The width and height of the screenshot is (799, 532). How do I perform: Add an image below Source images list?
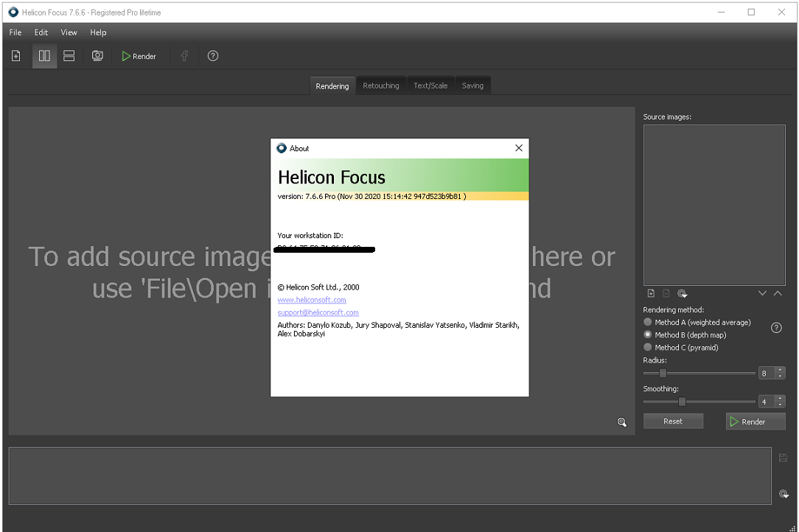pyautogui.click(x=651, y=293)
